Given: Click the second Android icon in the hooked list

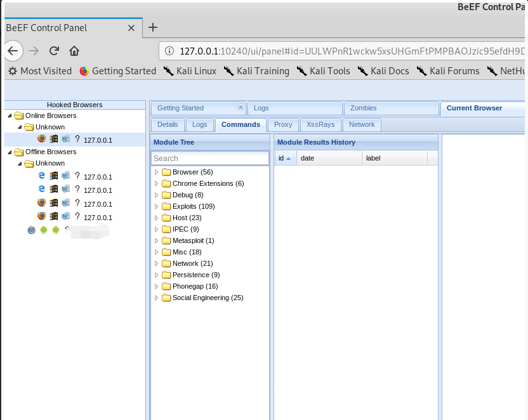Looking at the screenshot, I should 56,230.
